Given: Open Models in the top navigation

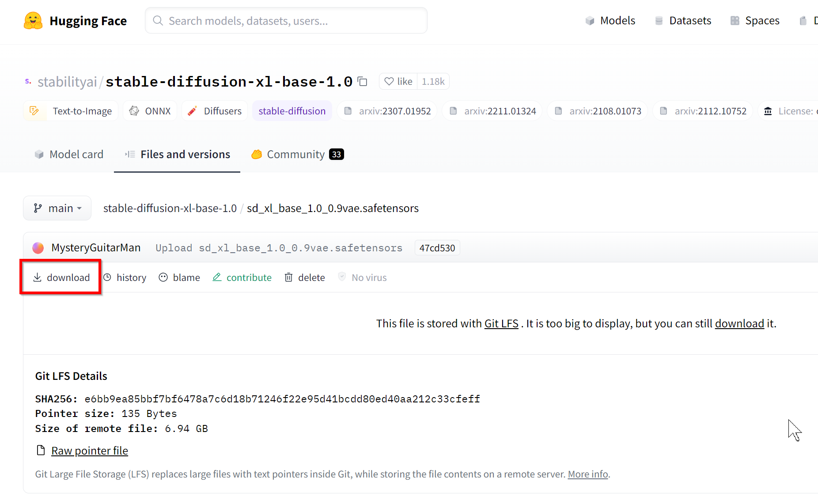Looking at the screenshot, I should click(610, 21).
